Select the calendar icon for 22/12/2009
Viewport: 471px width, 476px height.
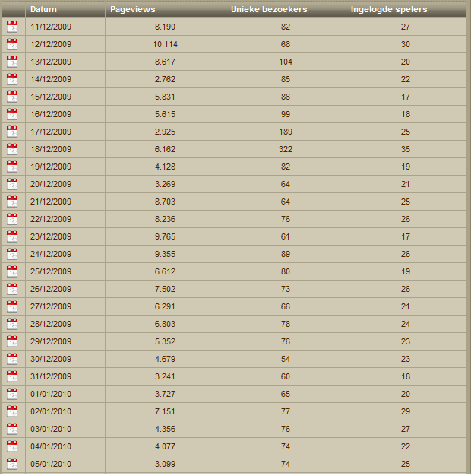[x=12, y=219]
